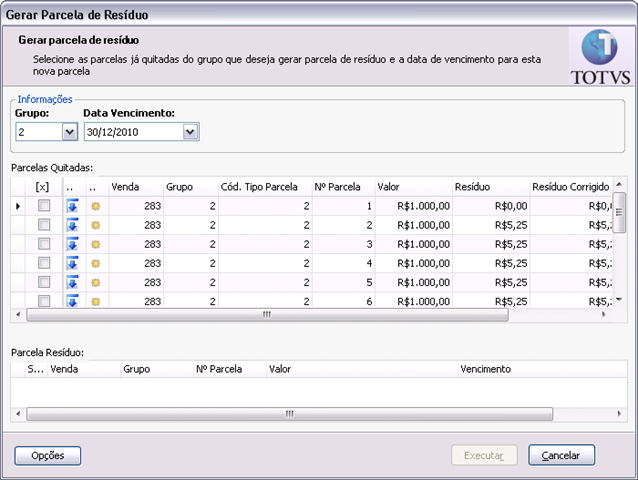
Task: Click the Cancelar button
Action: 562,455
